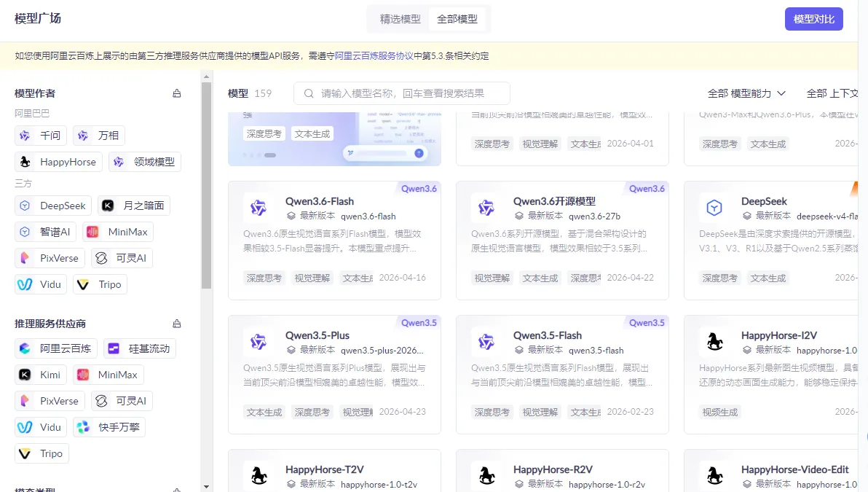
Task: Filter by 月之暗面 author chip
Action: (x=134, y=206)
